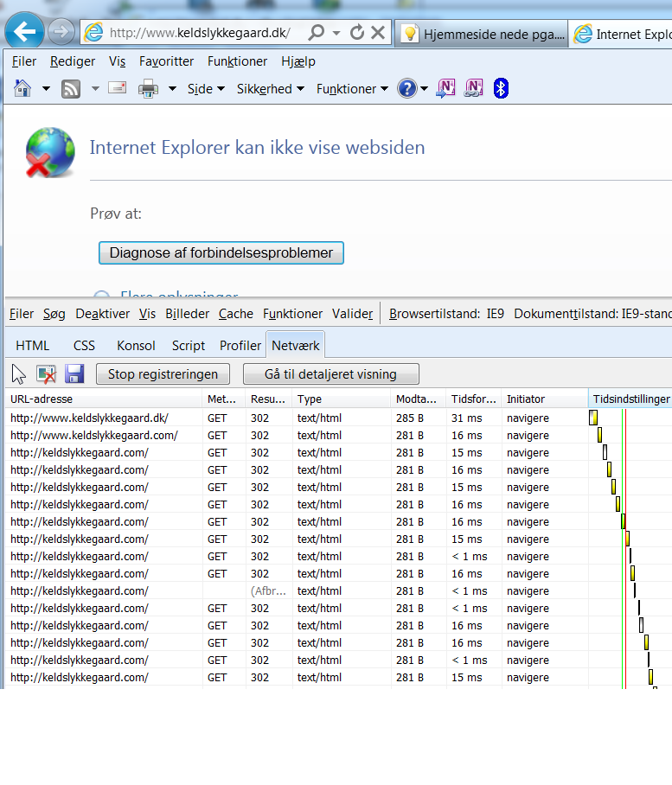Click 'Stop registreringen' button
672x785 pixels.
click(163, 374)
